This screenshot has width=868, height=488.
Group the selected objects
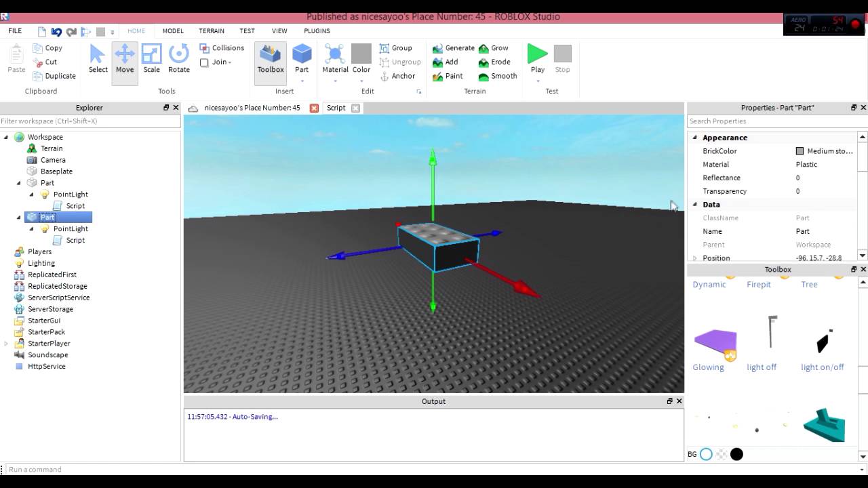395,48
